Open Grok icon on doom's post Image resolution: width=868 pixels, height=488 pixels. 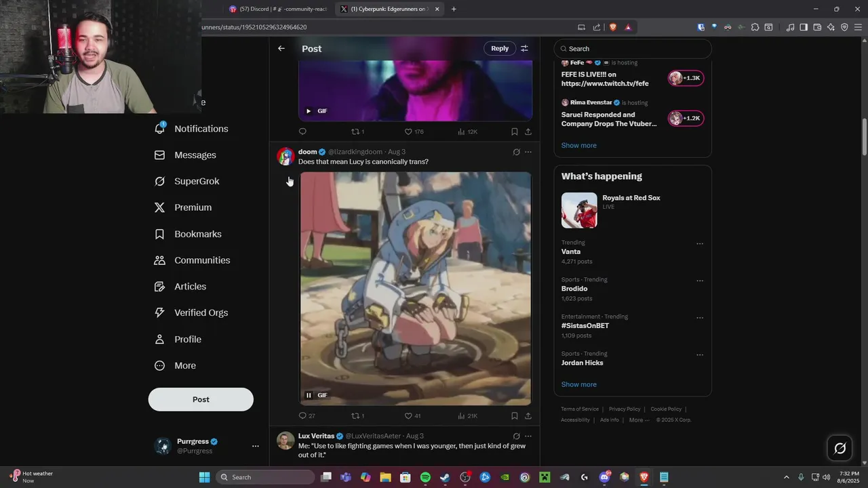click(516, 152)
